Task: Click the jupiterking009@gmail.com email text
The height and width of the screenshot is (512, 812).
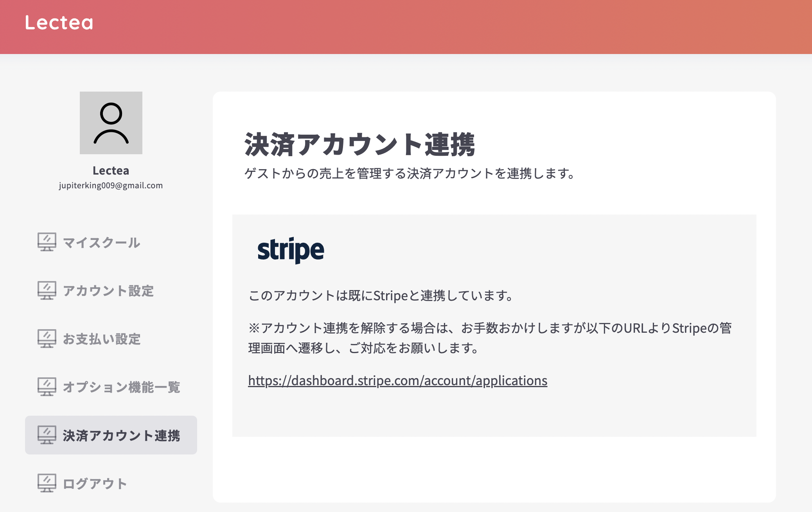Action: 111,186
